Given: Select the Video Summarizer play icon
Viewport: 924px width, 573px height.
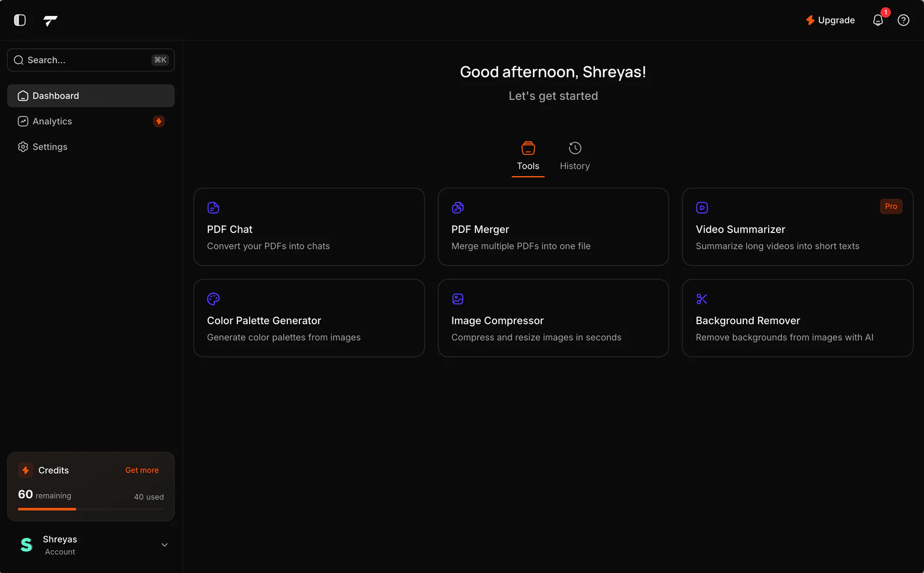Looking at the screenshot, I should pyautogui.click(x=702, y=207).
